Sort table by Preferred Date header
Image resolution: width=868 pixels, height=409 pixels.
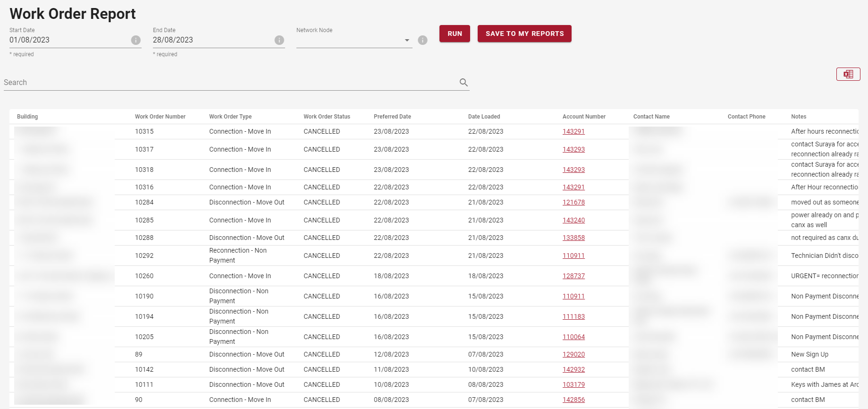coord(392,117)
